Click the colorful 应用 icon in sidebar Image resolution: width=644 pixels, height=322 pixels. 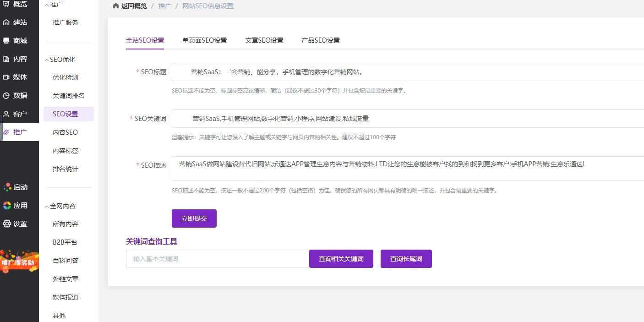tap(7, 206)
